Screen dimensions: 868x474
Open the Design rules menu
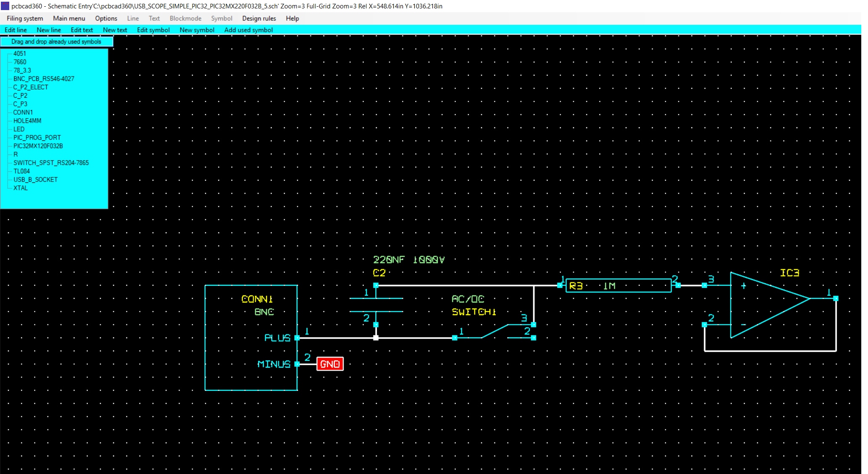[x=259, y=18]
